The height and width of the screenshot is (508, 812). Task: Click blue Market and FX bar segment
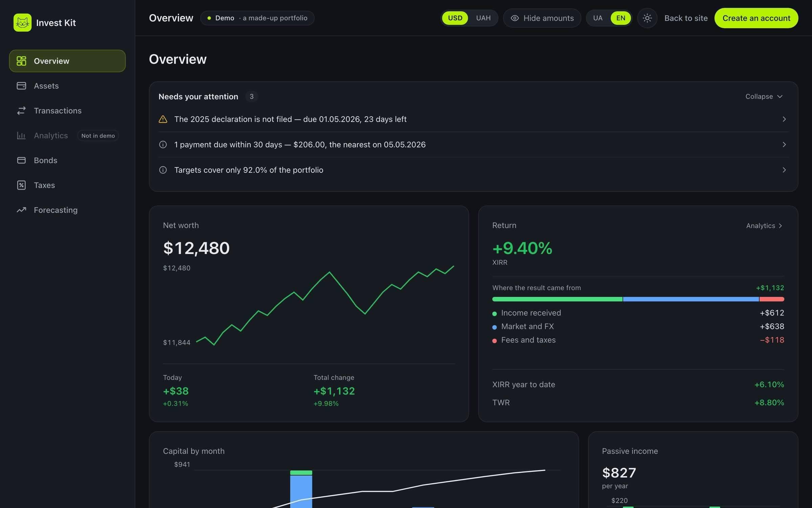[691, 299]
